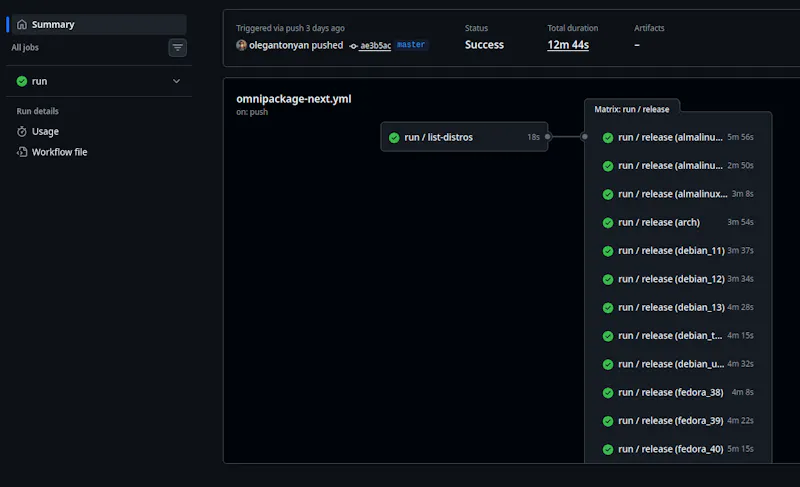Screen dimensions: 800x487
Task: Click the 'Triggered via push 3 days ago' text
Action: tap(290, 28)
